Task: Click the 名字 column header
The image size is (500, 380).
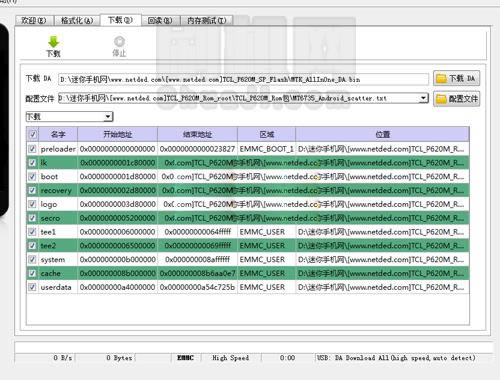Action: pos(58,134)
